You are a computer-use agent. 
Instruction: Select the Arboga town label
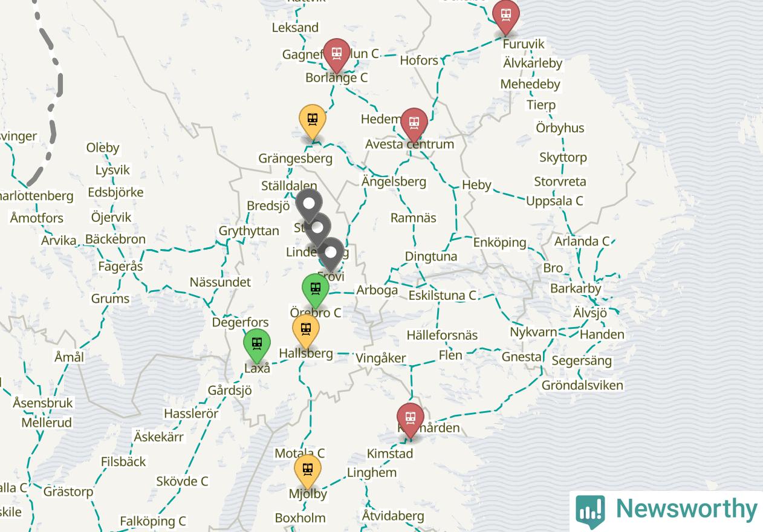tap(377, 290)
